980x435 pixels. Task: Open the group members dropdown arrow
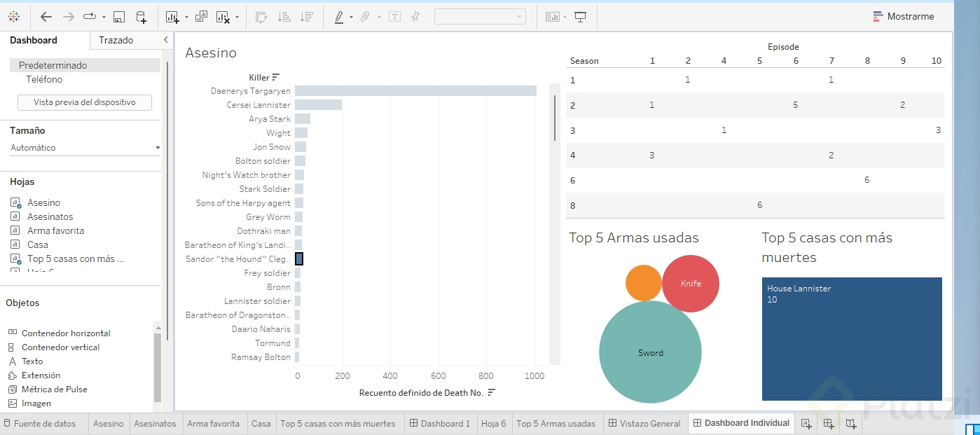379,17
